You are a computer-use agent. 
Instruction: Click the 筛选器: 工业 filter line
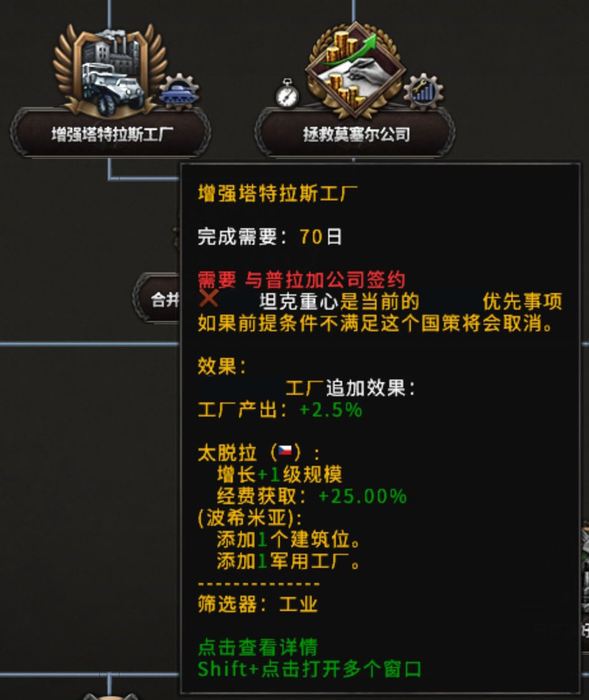pyautogui.click(x=258, y=604)
